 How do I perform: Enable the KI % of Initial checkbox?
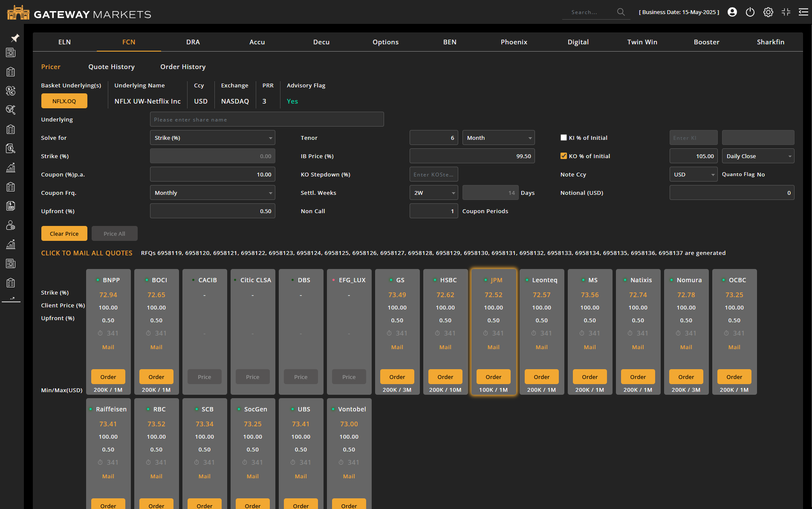(x=563, y=137)
